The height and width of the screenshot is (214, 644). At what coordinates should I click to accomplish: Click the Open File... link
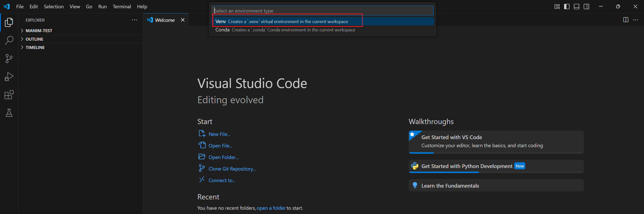(220, 146)
